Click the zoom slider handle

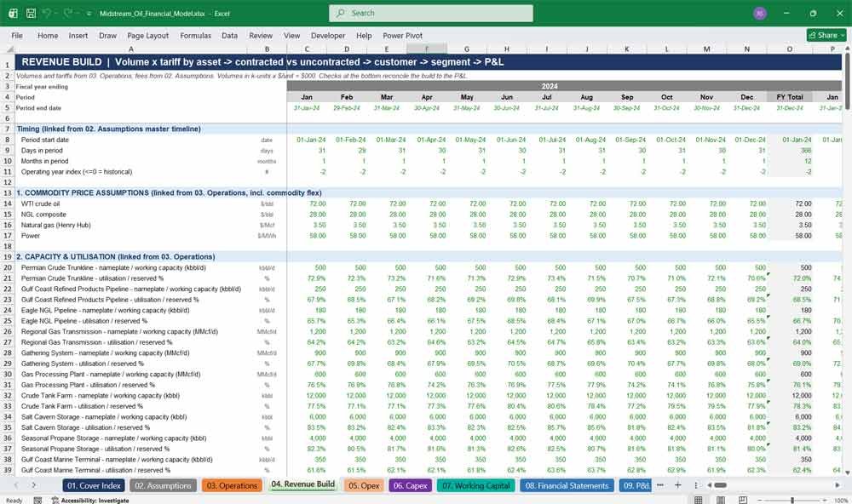pyautogui.click(x=792, y=500)
